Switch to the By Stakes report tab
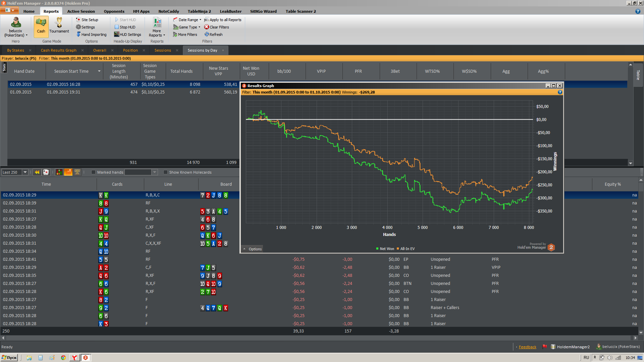The image size is (644, 362). (x=16, y=50)
